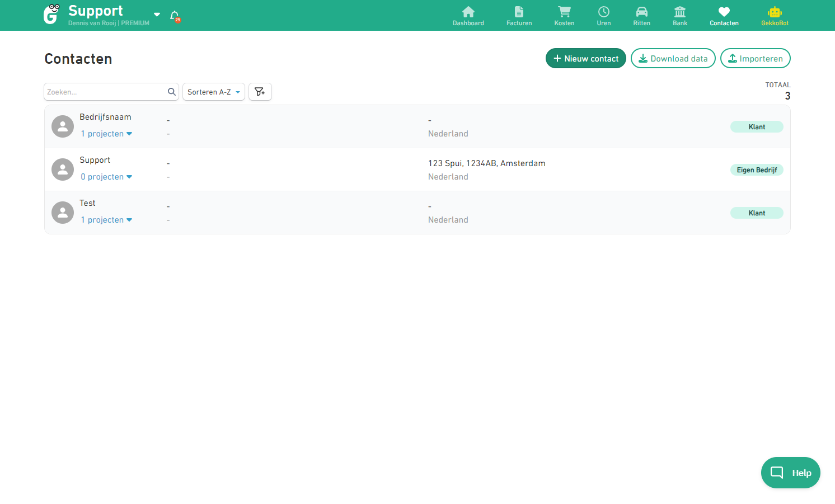Click the address 123 Spui, 1234AB, Amsterdam
Image resolution: width=835 pixels, height=504 pixels.
click(487, 163)
